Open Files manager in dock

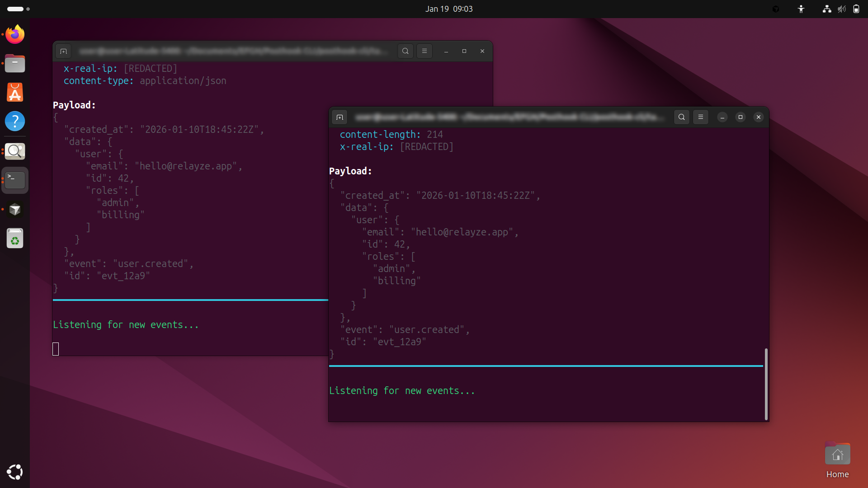point(15,64)
